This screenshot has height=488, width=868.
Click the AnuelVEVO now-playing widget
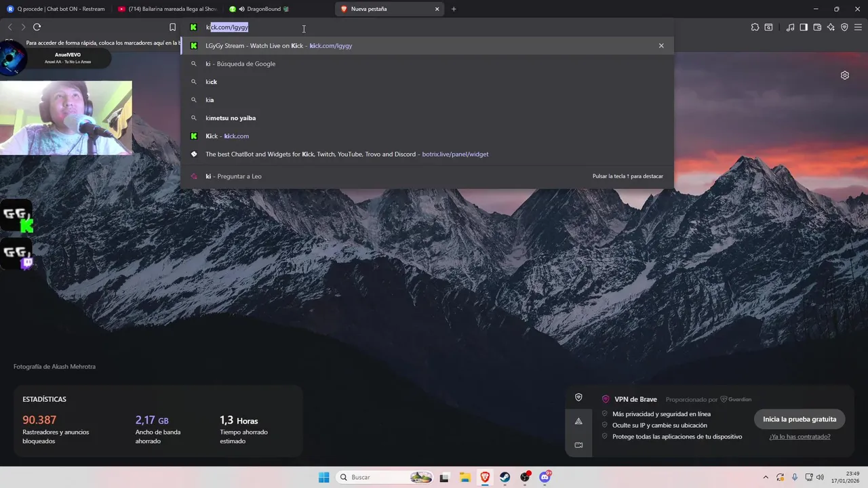(56, 59)
